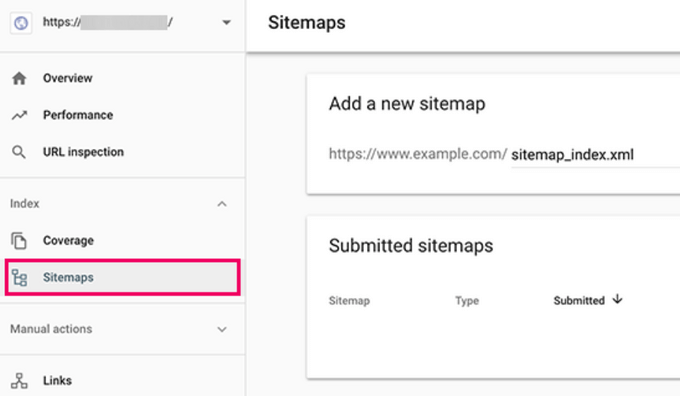Select the highlighted Sitemaps menu item
The image size is (680, 396).
tap(123, 278)
